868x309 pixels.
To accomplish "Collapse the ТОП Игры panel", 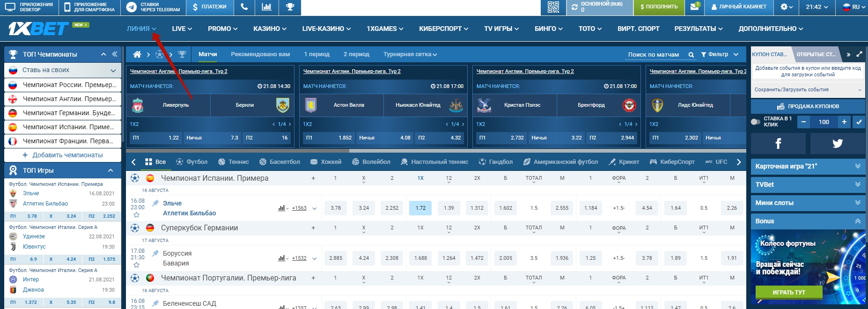I will 110,170.
